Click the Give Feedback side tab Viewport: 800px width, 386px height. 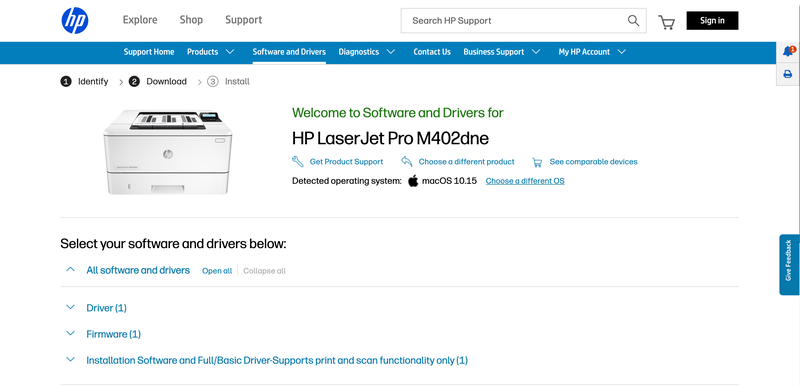(x=789, y=264)
